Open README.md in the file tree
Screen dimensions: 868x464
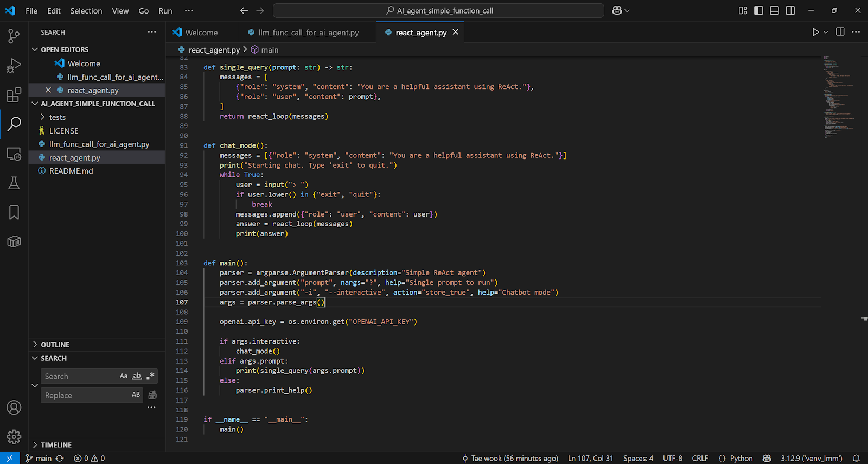click(x=71, y=171)
